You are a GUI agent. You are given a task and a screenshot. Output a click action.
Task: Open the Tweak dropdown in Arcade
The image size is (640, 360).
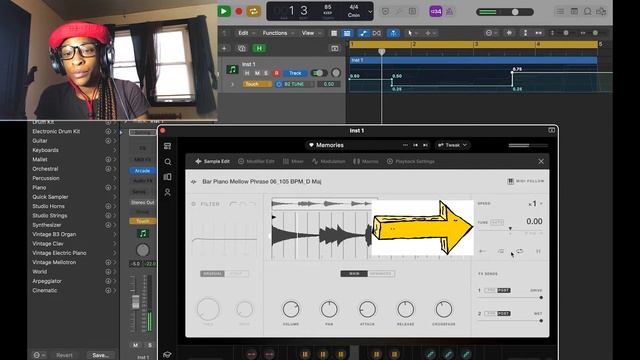coord(452,145)
